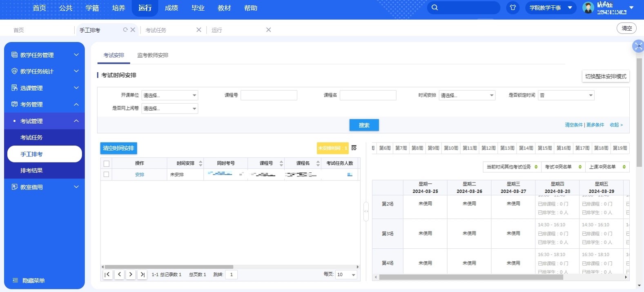Expand the 教学任务统计 menu chevron
The width and height of the screenshot is (644, 292).
[x=76, y=71]
